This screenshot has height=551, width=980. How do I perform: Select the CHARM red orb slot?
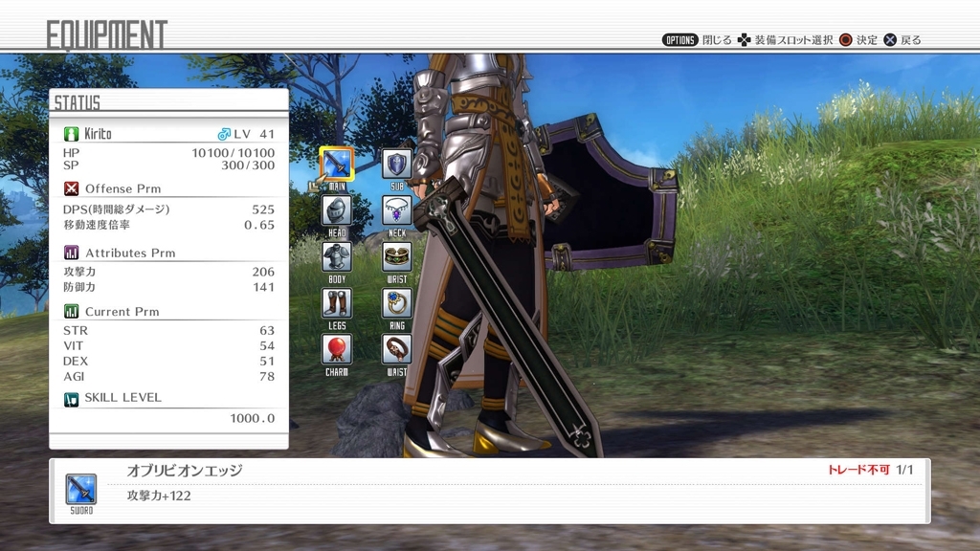(337, 349)
